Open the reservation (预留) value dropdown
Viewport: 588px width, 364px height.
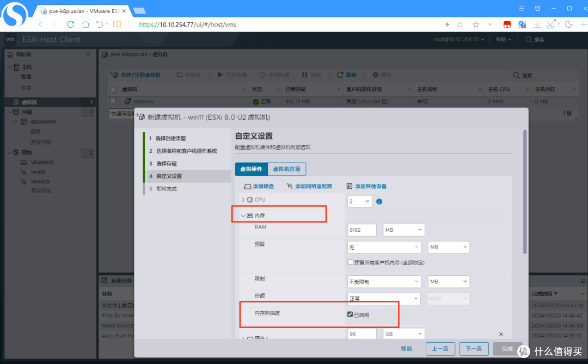[x=384, y=247]
